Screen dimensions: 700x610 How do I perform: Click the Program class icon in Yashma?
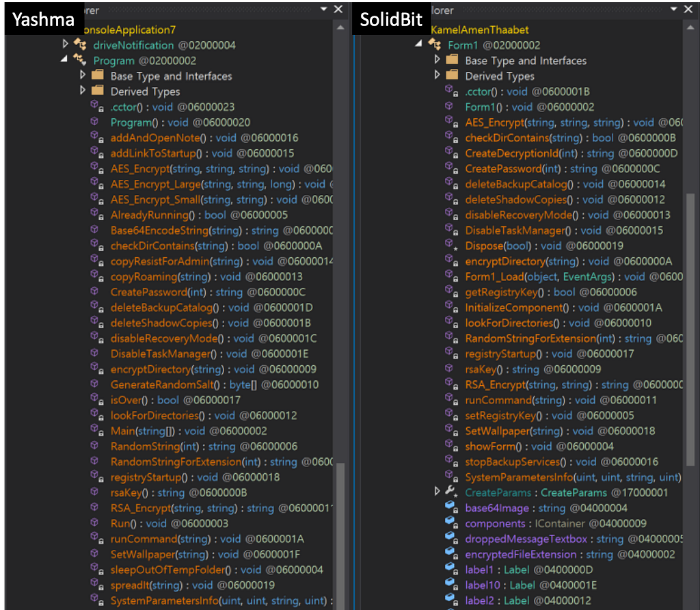pyautogui.click(x=80, y=59)
